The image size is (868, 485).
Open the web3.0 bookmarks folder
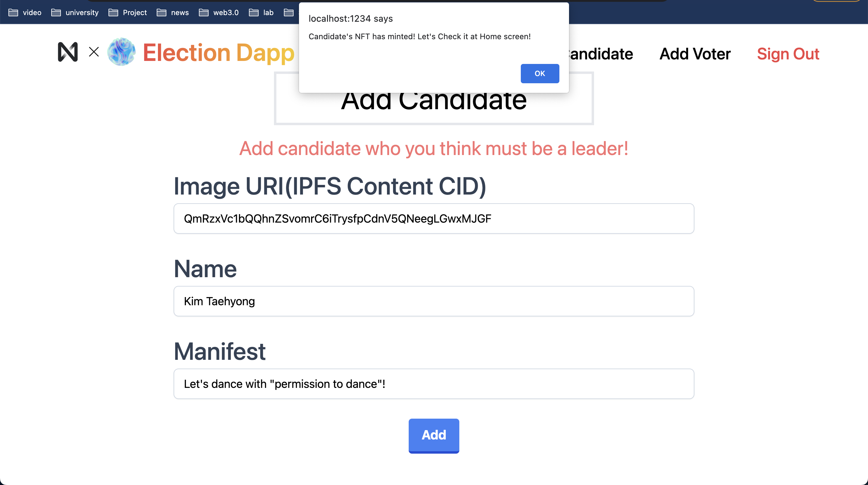(219, 12)
